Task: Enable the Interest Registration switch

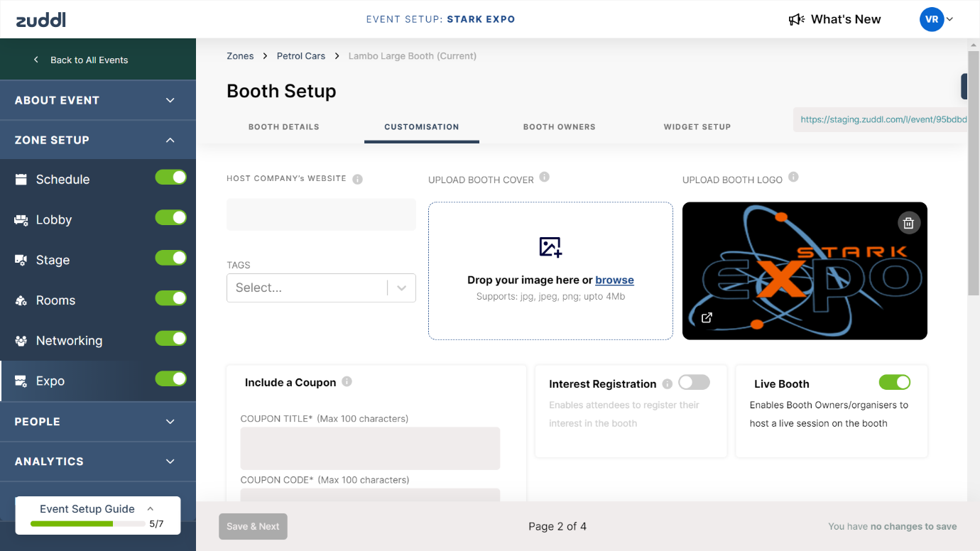Action: (x=694, y=382)
